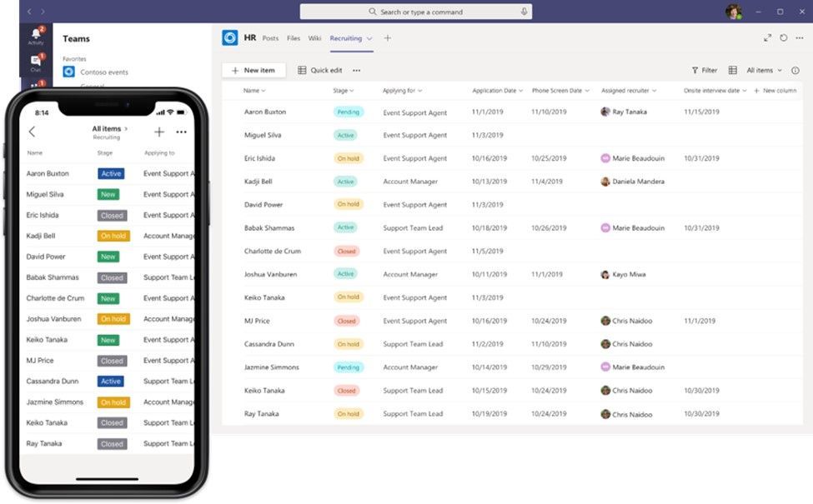813x504 pixels.
Task: Tap Cassandra Dunn on phone list
Action: tap(53, 382)
